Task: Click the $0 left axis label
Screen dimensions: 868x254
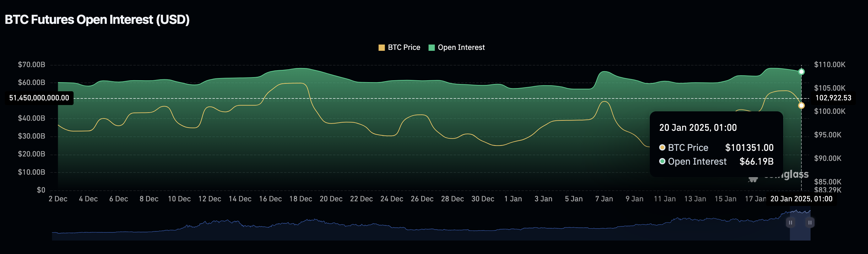Action: coord(41,190)
